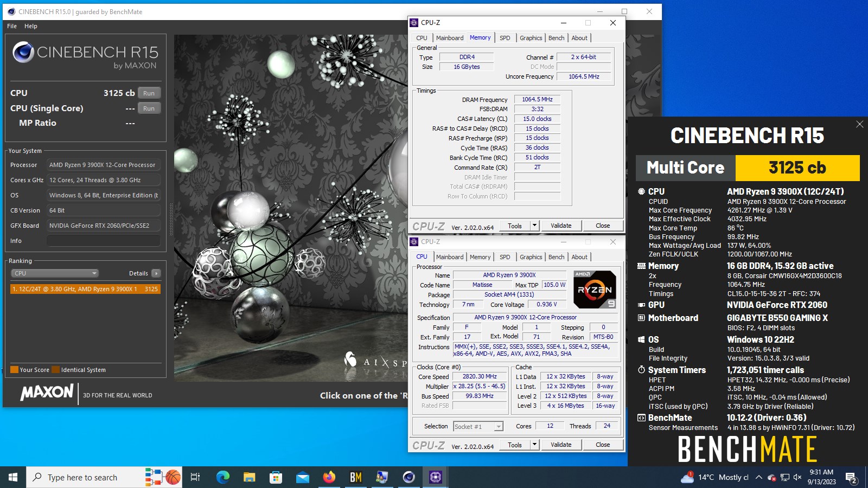
Task: Select ranking entry 12C/24T Ryzen 9 3900X
Action: click(x=85, y=289)
